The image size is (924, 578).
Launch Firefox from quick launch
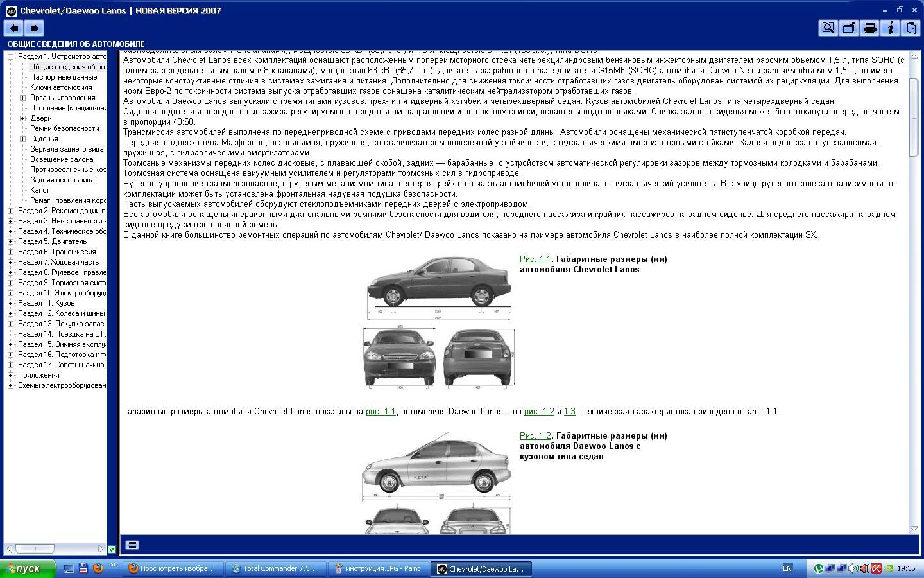tap(98, 568)
